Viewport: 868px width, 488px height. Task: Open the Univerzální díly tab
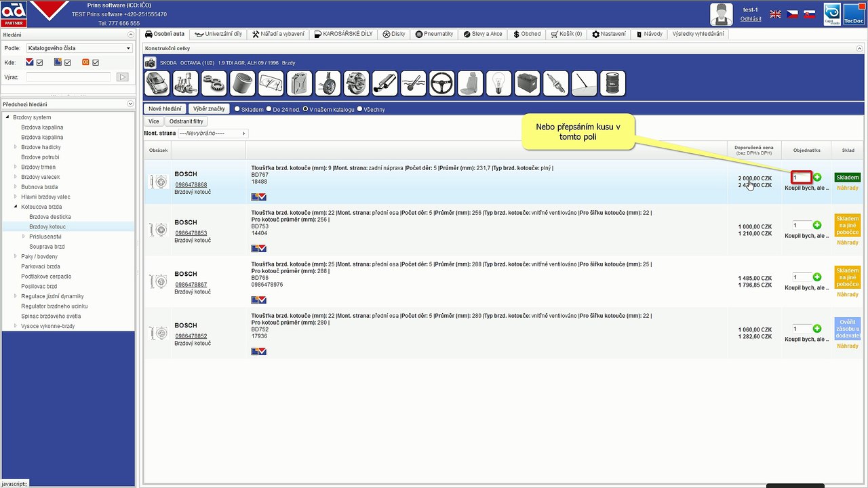click(x=218, y=34)
